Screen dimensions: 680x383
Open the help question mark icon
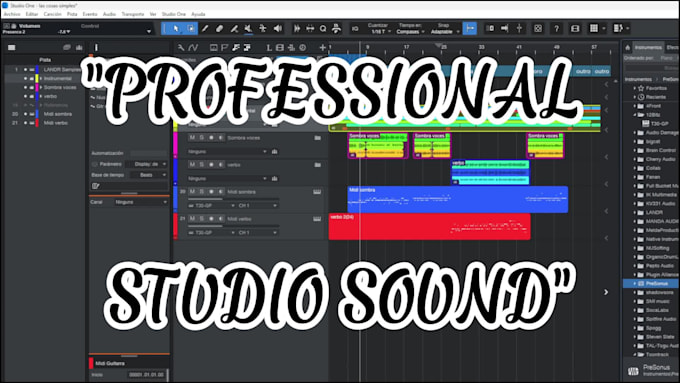(556, 29)
